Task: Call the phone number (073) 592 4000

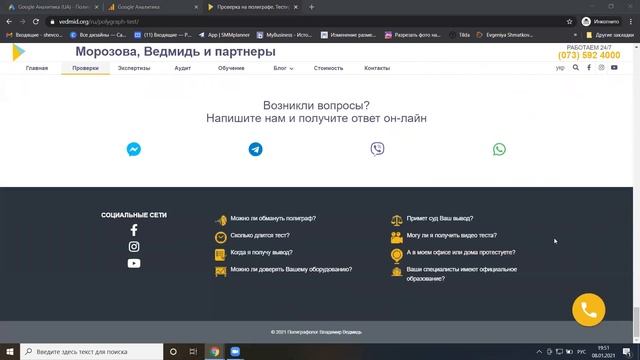Action: 589,55
